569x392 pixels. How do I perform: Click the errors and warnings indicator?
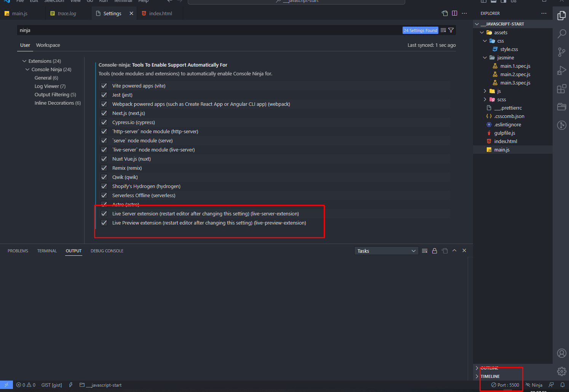coord(26,385)
